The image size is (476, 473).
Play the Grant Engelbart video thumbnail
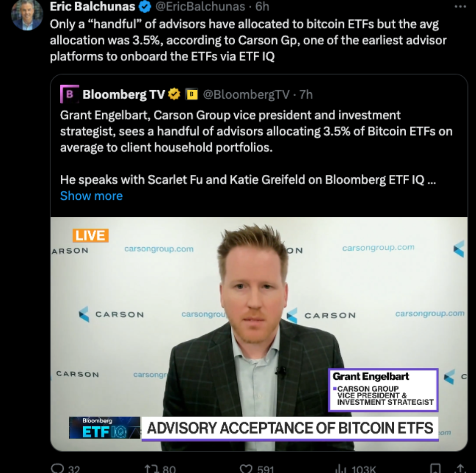pos(259,334)
